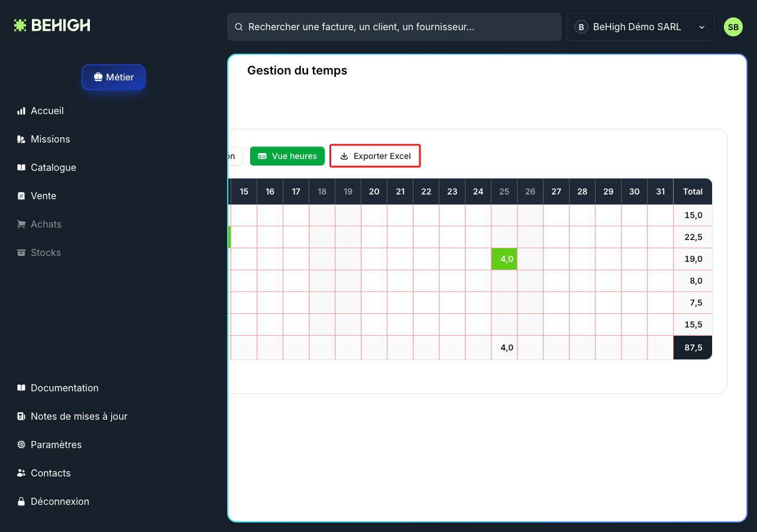The height and width of the screenshot is (532, 757).
Task: Open Documentation link
Action: [x=64, y=388]
